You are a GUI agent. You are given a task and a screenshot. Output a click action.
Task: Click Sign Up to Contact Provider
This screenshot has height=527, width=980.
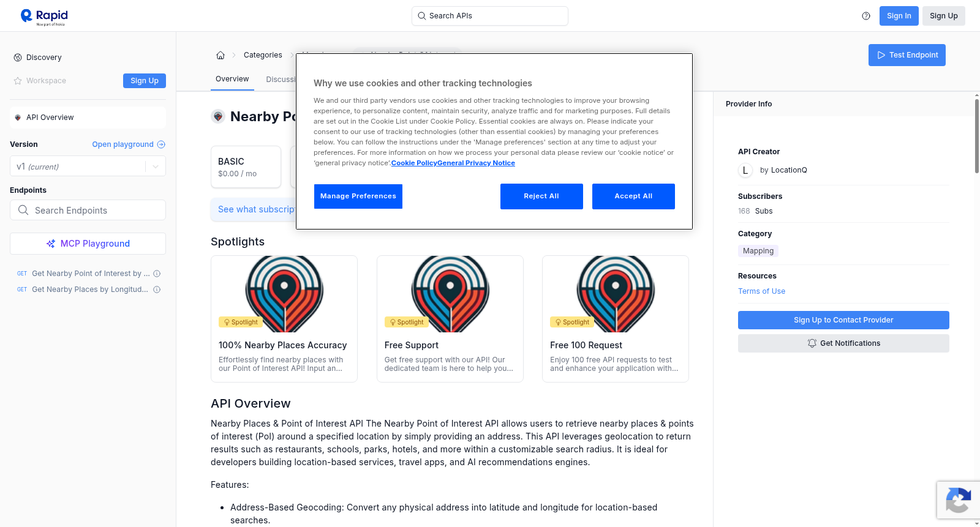click(x=843, y=320)
